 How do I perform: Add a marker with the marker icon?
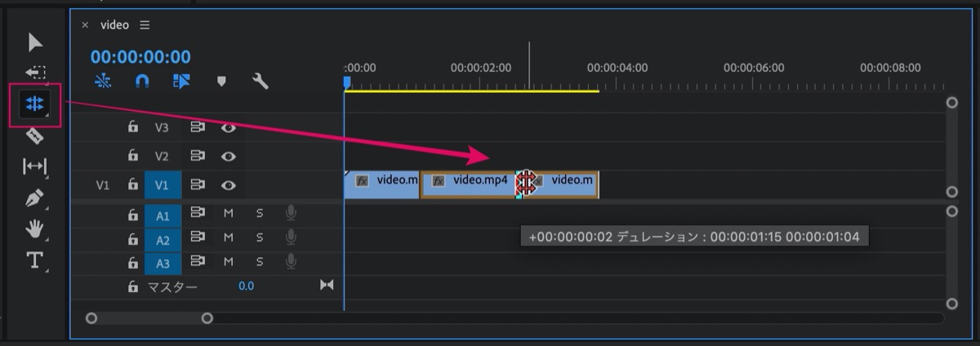[x=220, y=82]
